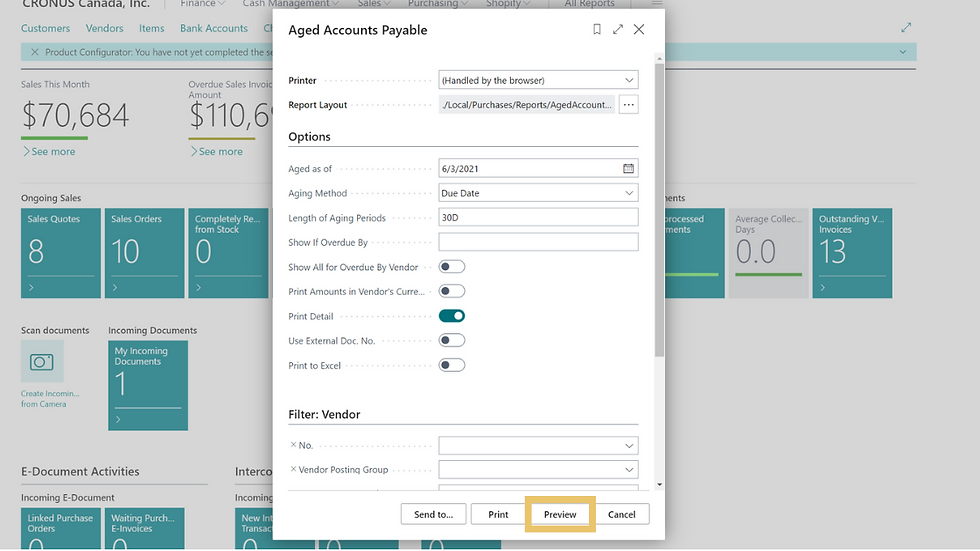This screenshot has height=551, width=980.
Task: Open the No. filter dropdown
Action: click(x=629, y=445)
